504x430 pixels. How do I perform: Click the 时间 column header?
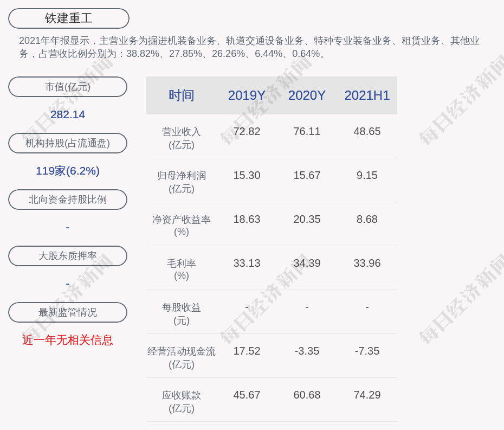click(182, 95)
